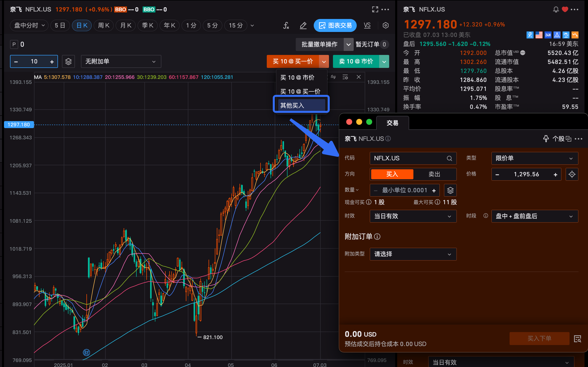Click 买 10 @ 买一价 buy button
Screen dimensions: 588x367
[293, 61]
